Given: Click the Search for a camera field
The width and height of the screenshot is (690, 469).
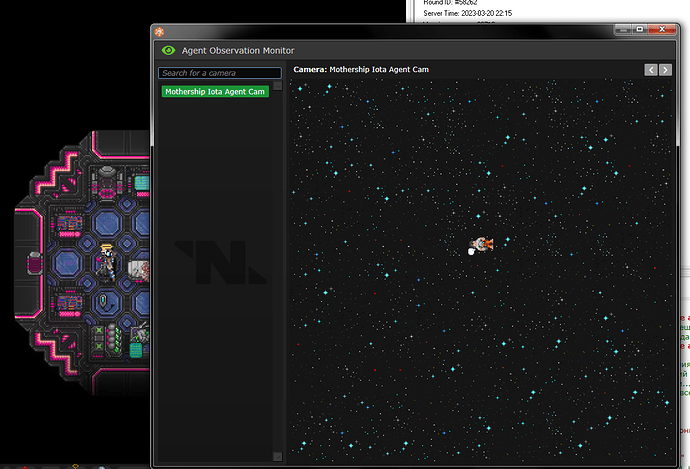Looking at the screenshot, I should coord(220,73).
